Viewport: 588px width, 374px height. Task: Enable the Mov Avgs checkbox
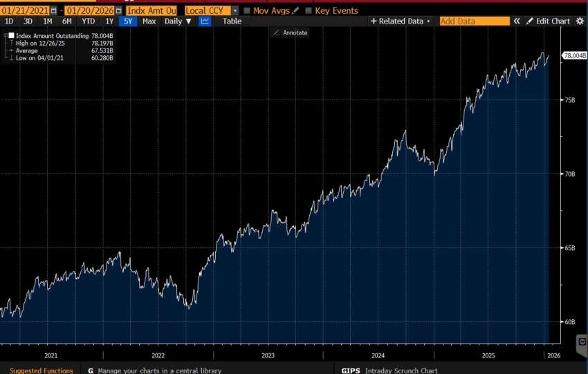click(x=246, y=11)
